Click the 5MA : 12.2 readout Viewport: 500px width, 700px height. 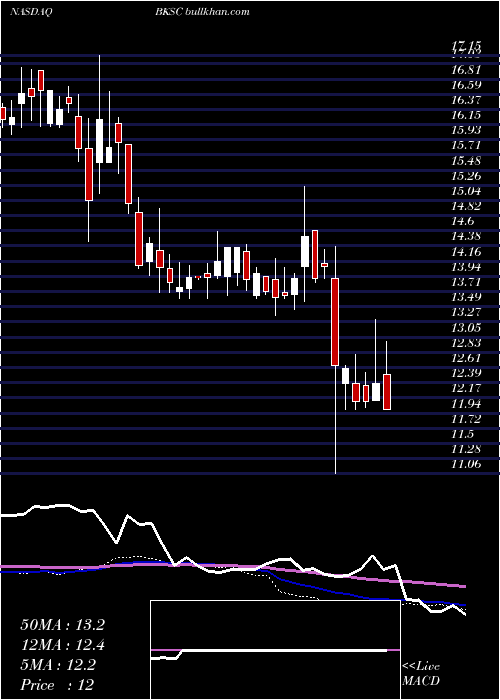coord(58,665)
